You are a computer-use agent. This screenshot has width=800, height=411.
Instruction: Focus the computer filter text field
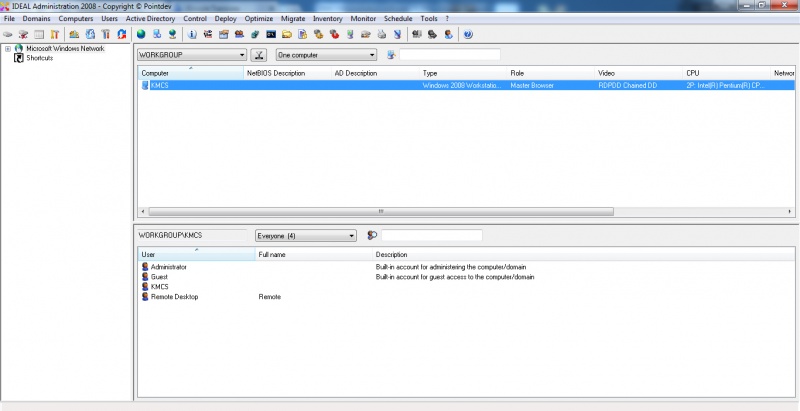click(x=449, y=55)
